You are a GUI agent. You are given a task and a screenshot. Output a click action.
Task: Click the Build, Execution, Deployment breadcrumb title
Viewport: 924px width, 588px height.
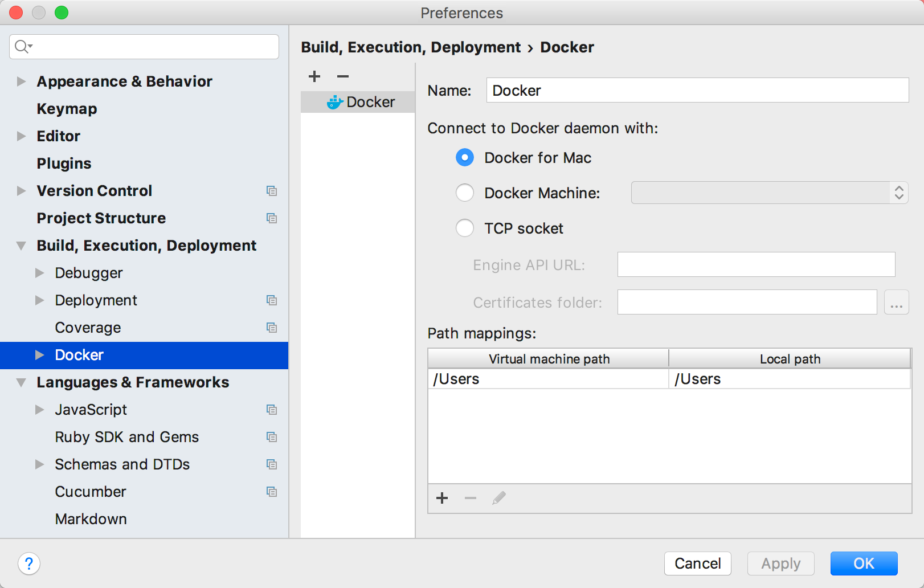click(x=411, y=47)
